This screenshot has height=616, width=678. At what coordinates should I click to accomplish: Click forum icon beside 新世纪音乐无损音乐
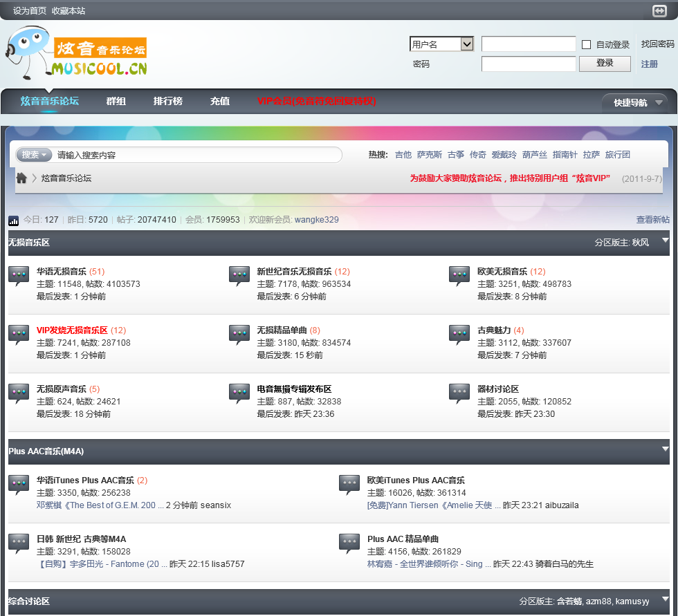pos(239,276)
